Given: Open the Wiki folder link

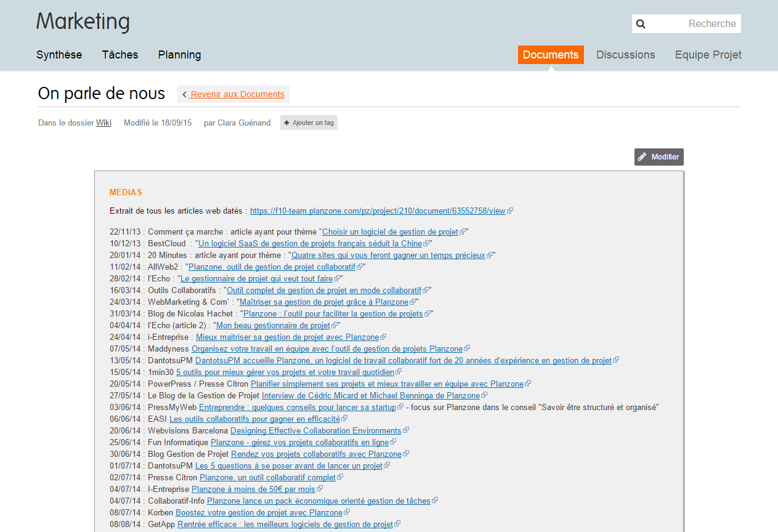Looking at the screenshot, I should (x=103, y=123).
